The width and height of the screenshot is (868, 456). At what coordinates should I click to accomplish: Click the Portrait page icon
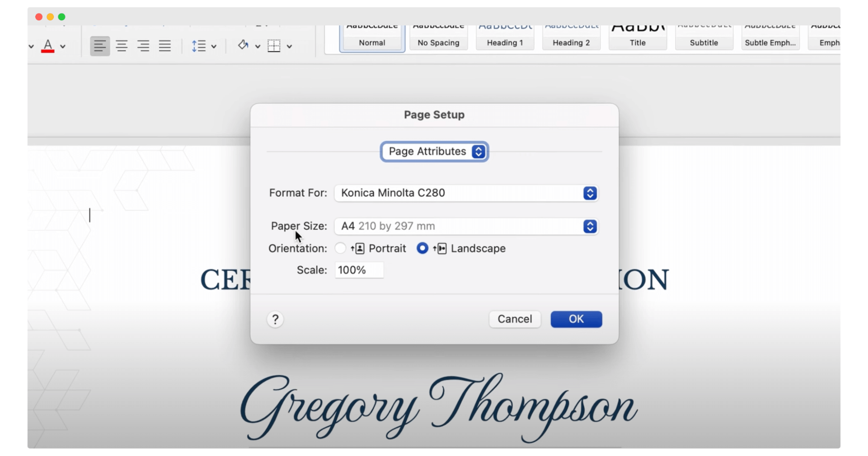(x=358, y=248)
